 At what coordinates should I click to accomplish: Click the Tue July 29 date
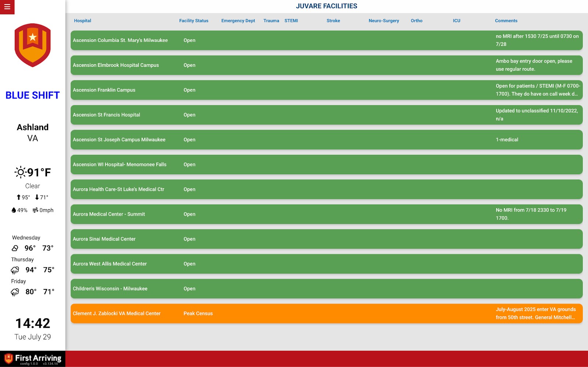[33, 337]
